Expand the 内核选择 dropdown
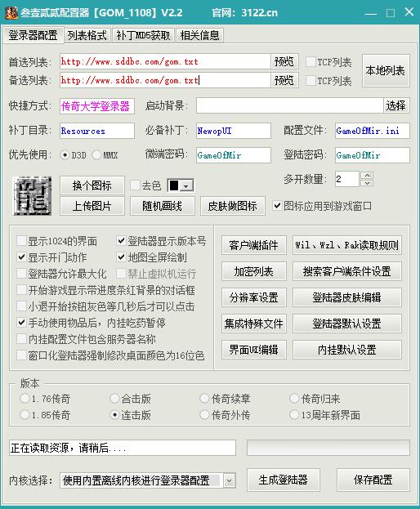This screenshot has height=509, width=420. point(229,480)
